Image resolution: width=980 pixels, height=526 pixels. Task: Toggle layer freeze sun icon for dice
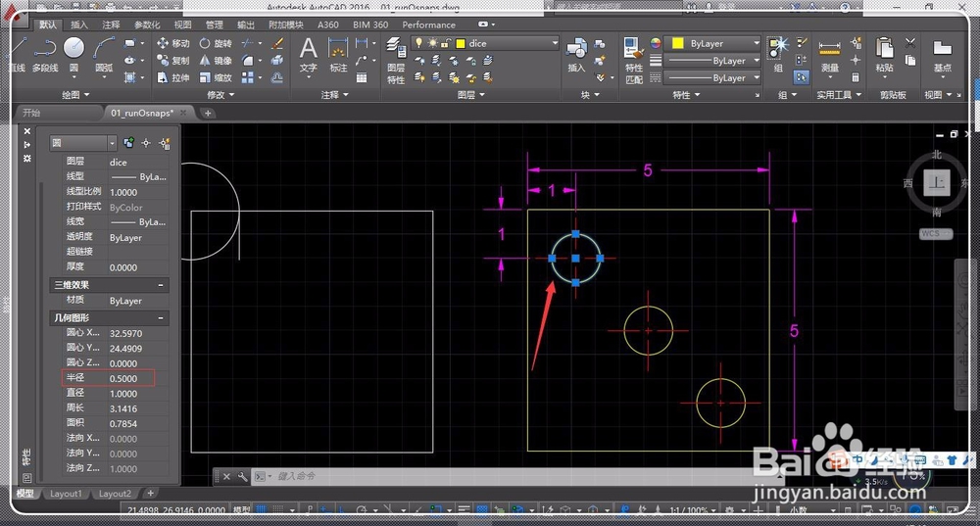[x=432, y=43]
